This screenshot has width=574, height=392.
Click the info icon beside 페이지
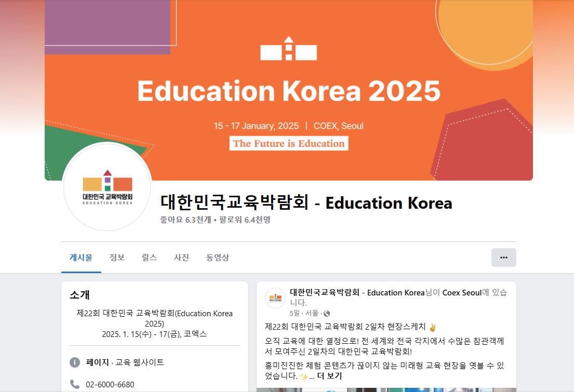[x=75, y=362]
